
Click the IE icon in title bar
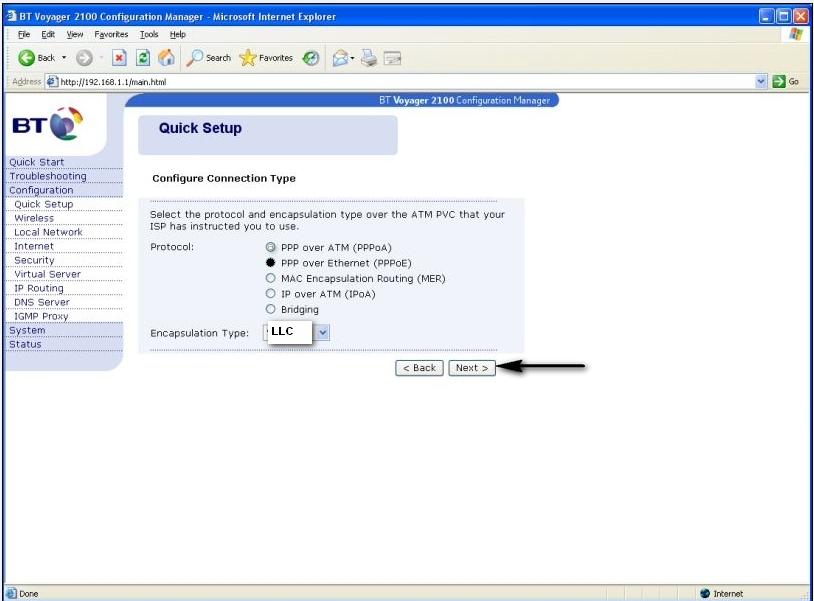tap(11, 16)
